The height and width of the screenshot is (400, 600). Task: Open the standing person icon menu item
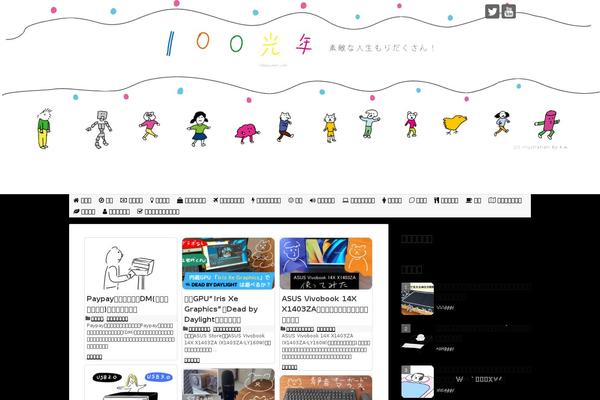[x=392, y=200]
